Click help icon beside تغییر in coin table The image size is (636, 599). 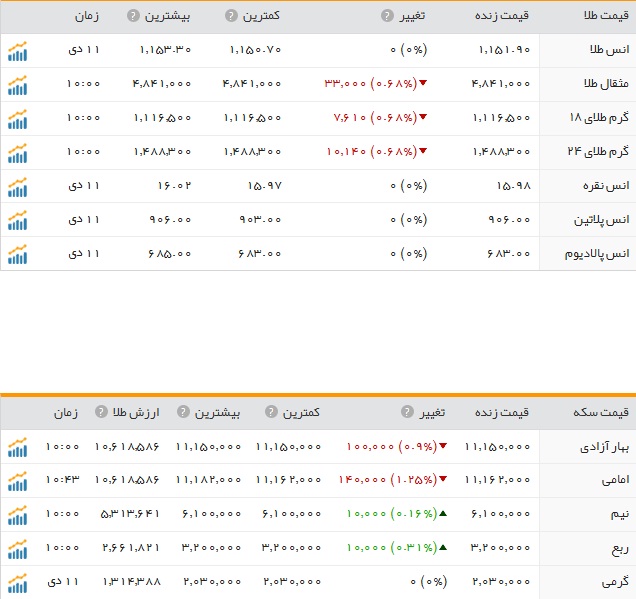pyautogui.click(x=407, y=412)
